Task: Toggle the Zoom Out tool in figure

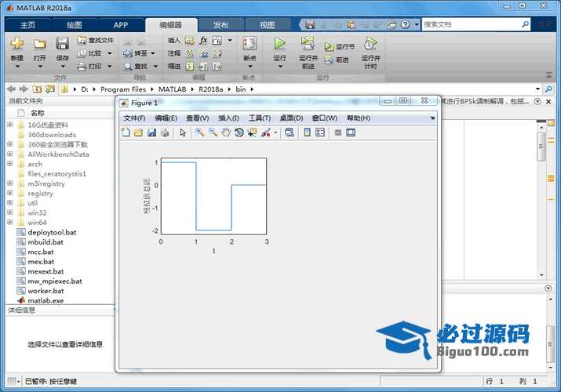Action: point(213,132)
